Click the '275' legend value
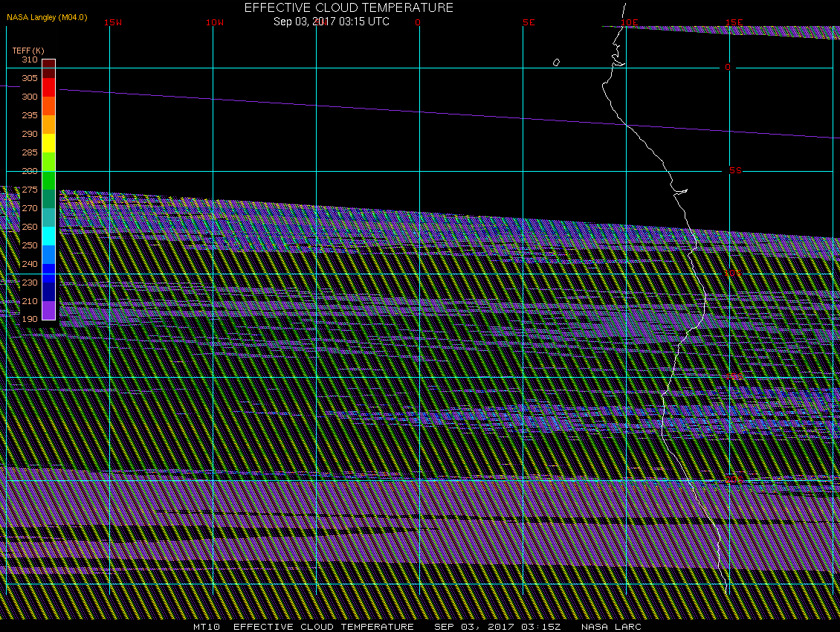The height and width of the screenshot is (632, 840). (30, 190)
